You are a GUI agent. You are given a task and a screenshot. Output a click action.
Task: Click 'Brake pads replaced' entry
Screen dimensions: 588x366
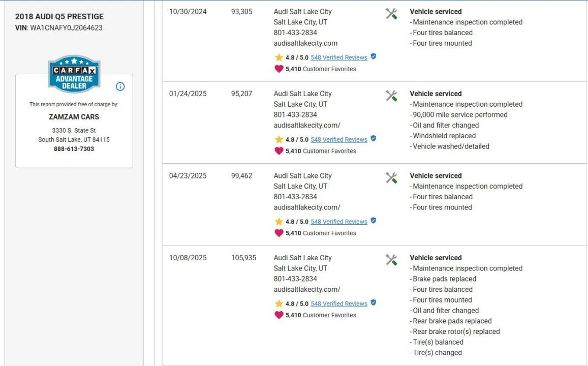pos(443,279)
